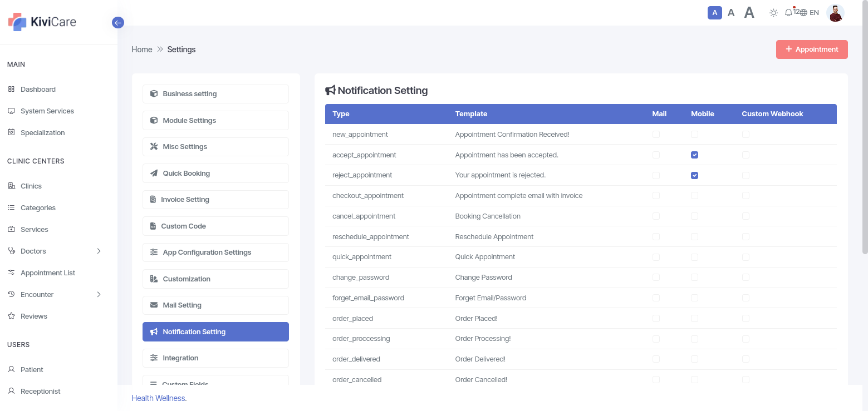Expand the Doctors submenu chevron
868x411 pixels.
click(99, 251)
